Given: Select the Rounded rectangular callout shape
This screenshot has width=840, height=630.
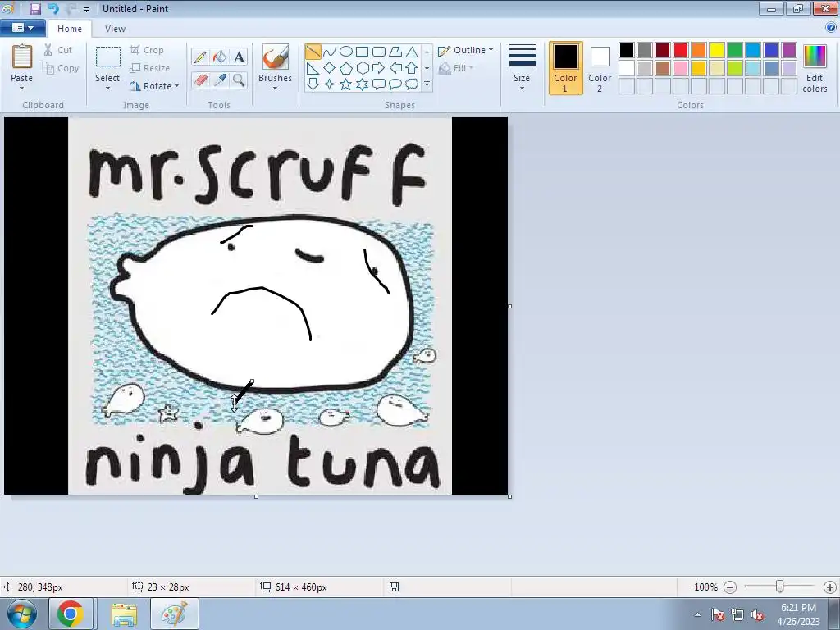Looking at the screenshot, I should point(379,84).
